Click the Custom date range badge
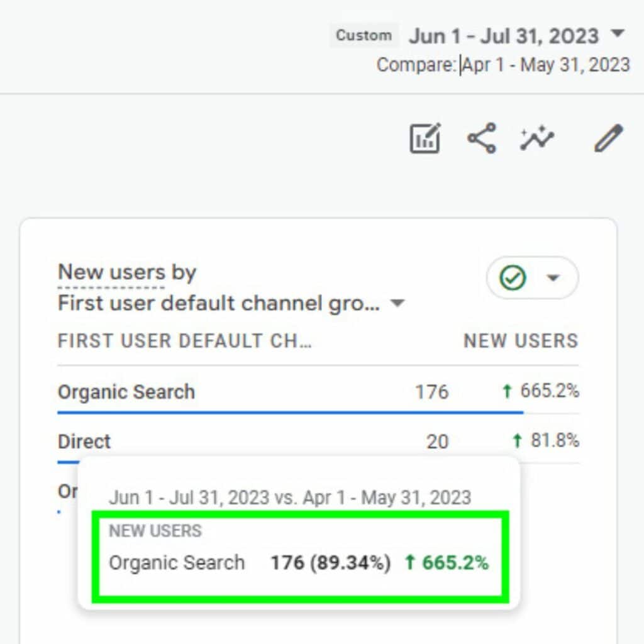Viewport: 644px width, 644px height. click(364, 35)
